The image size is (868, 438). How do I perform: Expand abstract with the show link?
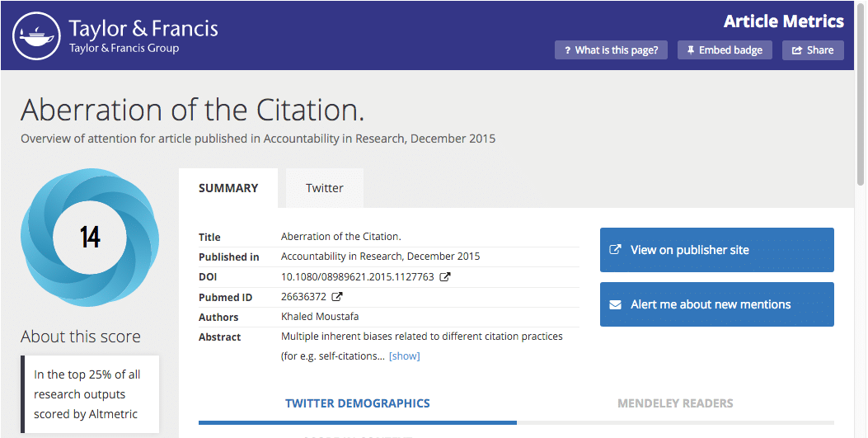(404, 356)
